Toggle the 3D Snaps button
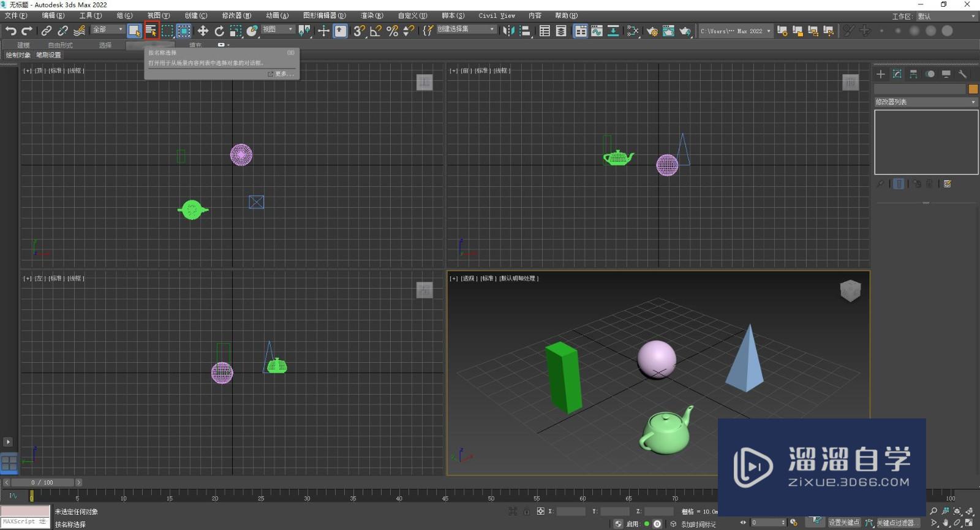 click(360, 31)
